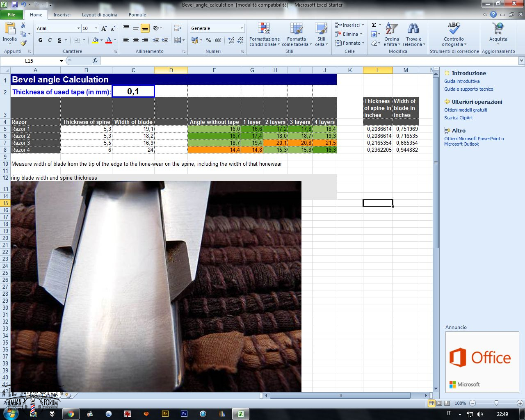
Task: Toggle center text alignment
Action: click(x=135, y=40)
